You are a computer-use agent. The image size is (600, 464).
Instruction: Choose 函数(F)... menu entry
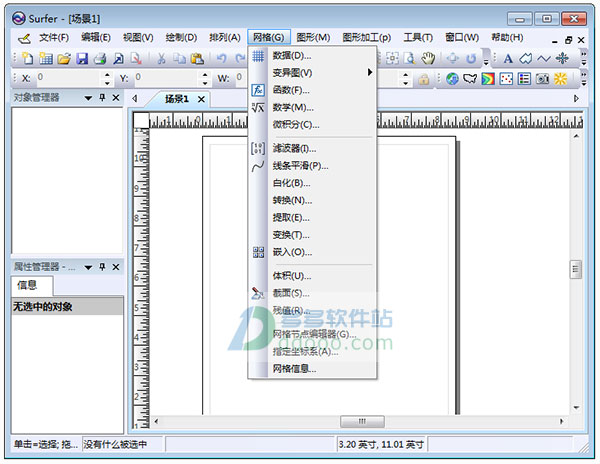click(312, 90)
